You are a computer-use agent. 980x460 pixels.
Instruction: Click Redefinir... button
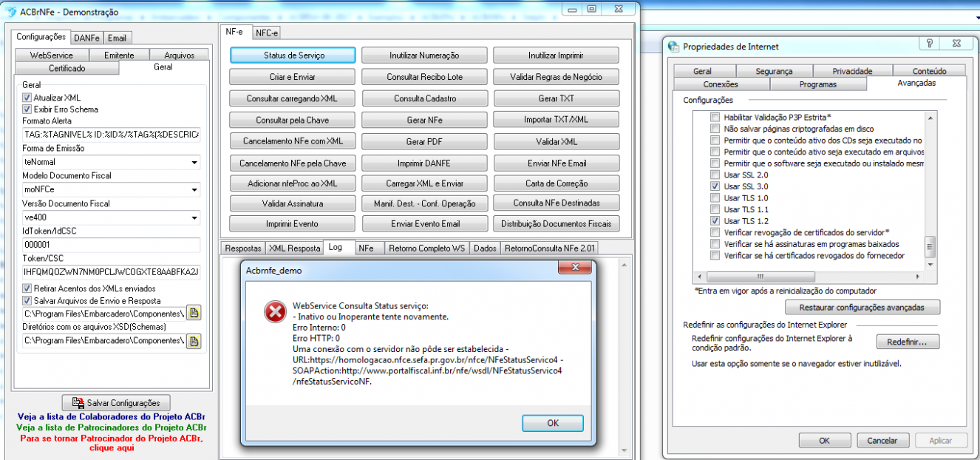[908, 342]
